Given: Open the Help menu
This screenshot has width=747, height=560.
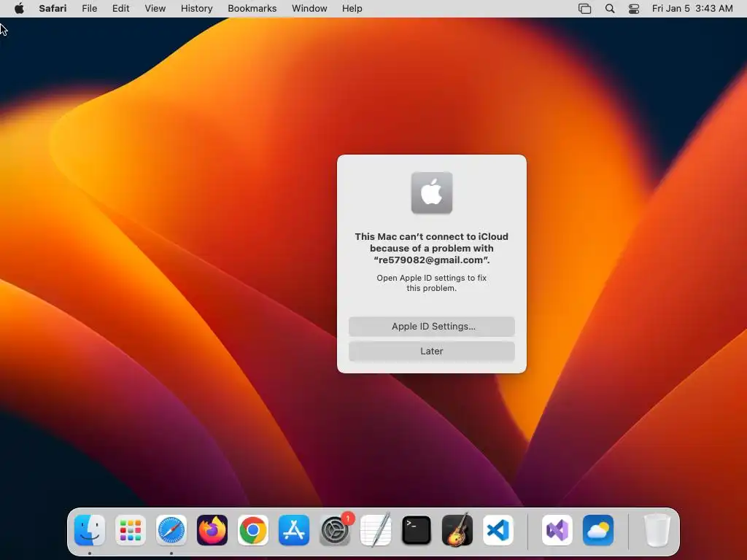Looking at the screenshot, I should pos(352,9).
